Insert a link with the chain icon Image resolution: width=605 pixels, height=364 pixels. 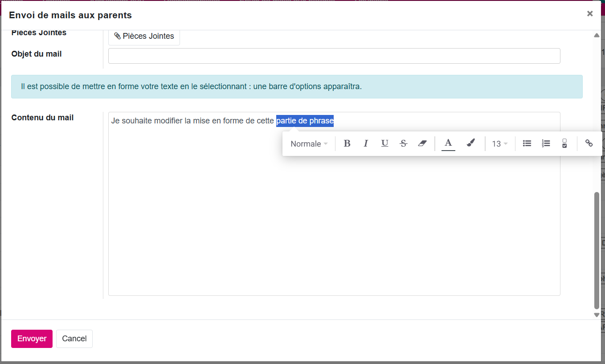click(x=589, y=143)
